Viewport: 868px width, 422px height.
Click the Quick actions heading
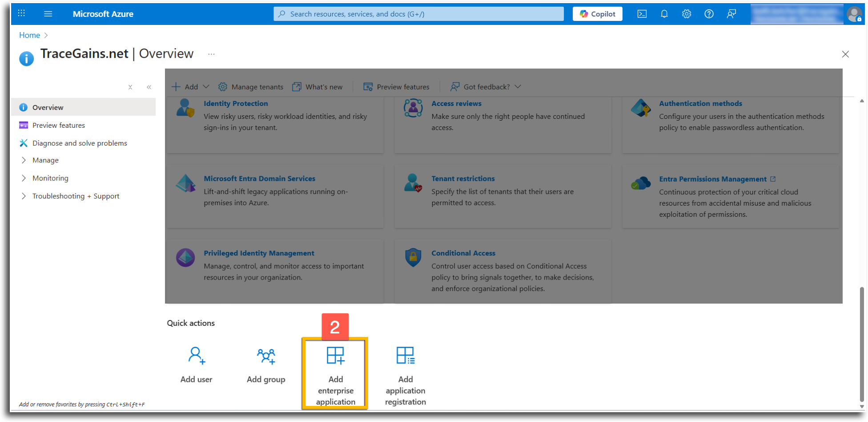(x=191, y=323)
